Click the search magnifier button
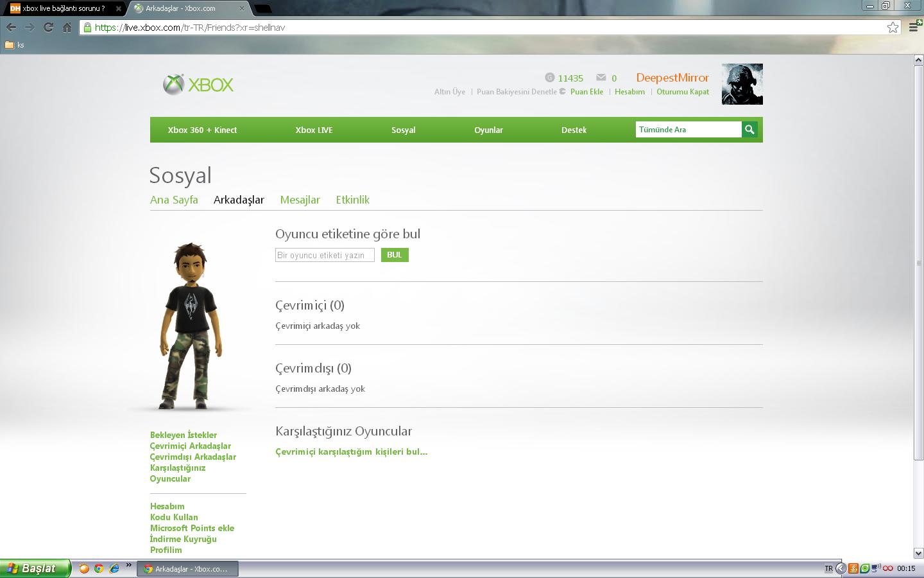Screen dimensions: 924x578 click(749, 129)
